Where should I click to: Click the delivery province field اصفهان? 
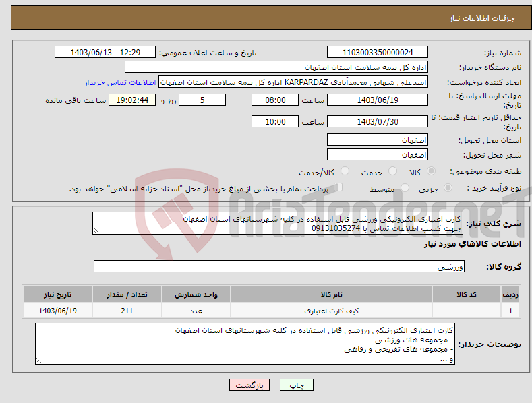(x=378, y=139)
